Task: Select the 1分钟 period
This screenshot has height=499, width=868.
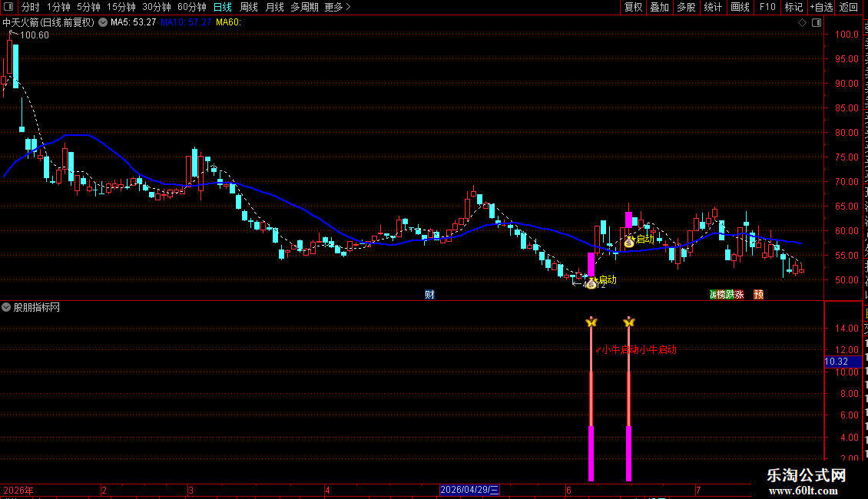Action: (58, 7)
